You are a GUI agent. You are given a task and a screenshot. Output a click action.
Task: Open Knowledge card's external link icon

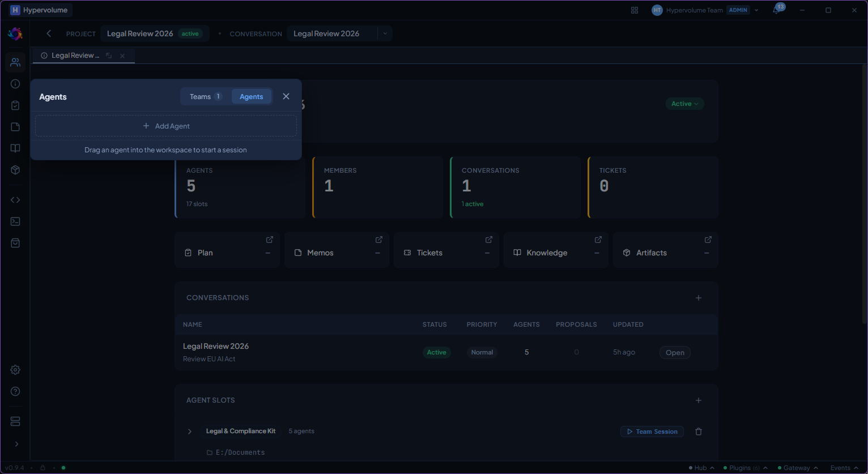(598, 240)
